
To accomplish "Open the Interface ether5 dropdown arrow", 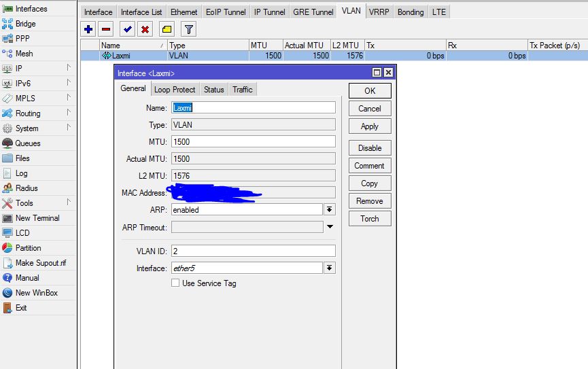I will [x=329, y=268].
